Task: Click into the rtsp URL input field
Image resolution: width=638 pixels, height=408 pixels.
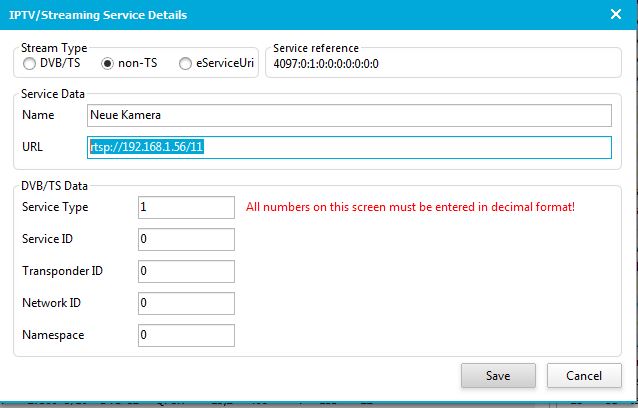Action: pos(348,148)
